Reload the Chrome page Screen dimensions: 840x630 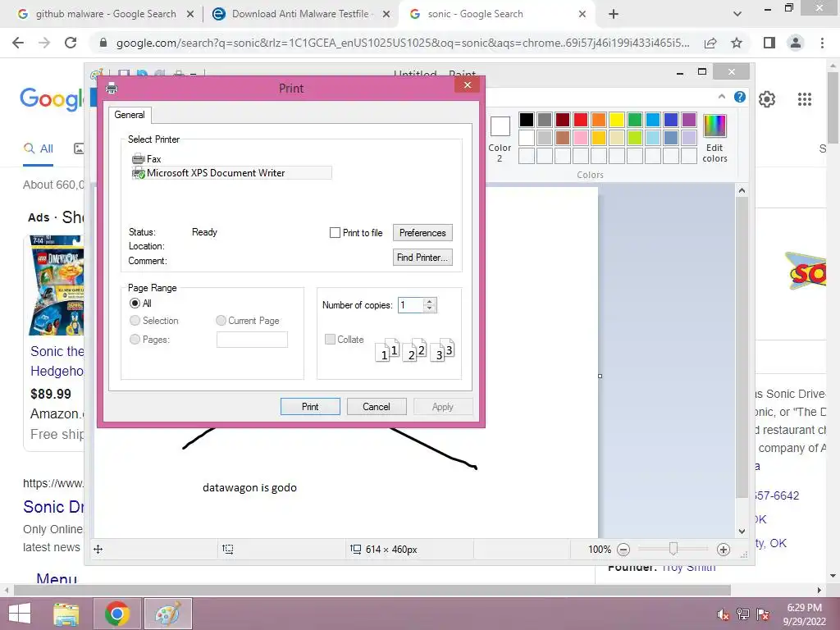click(71, 43)
